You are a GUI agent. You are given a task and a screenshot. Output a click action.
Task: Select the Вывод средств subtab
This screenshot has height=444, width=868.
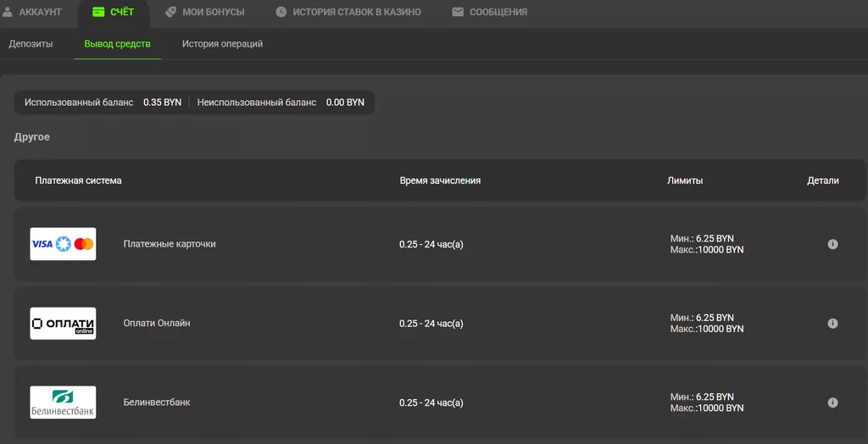[117, 44]
